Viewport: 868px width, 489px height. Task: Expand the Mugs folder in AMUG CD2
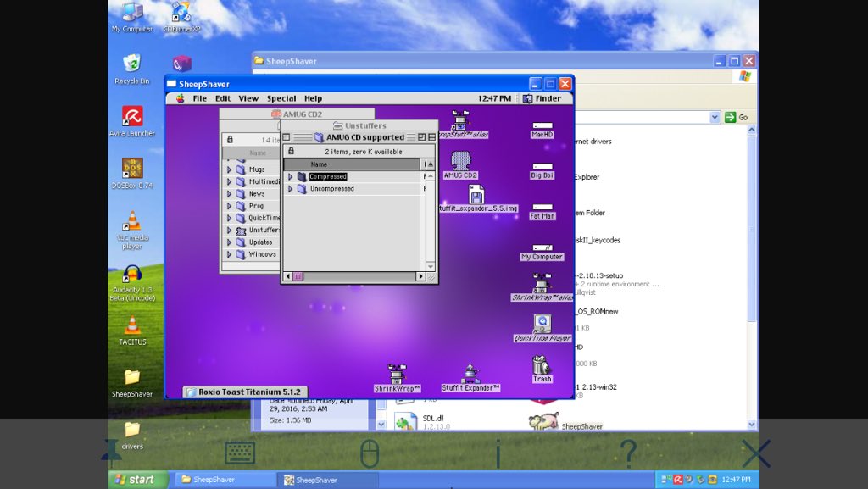tap(229, 169)
